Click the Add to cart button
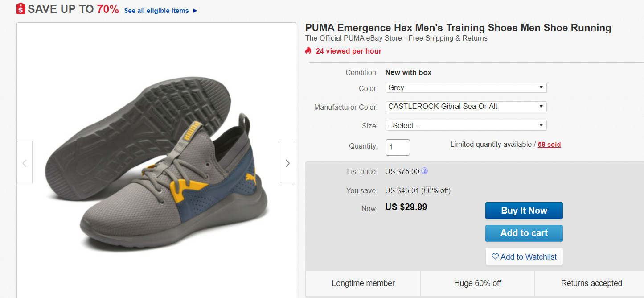Screen dimensions: 644x298 pyautogui.click(x=524, y=233)
